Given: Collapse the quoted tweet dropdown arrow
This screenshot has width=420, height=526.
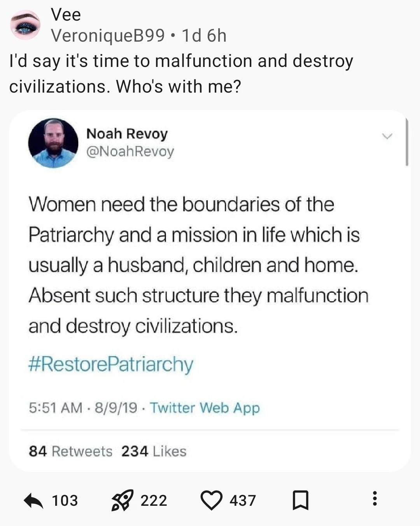Looking at the screenshot, I should coord(387,137).
